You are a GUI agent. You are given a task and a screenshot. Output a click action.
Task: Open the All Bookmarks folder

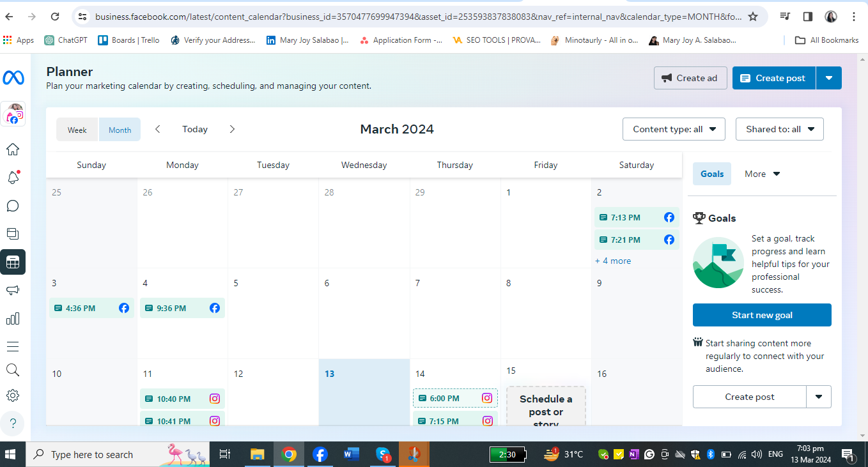(827, 40)
